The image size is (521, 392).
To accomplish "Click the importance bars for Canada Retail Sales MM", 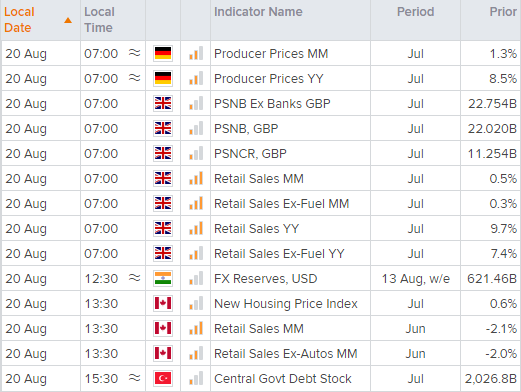I will 196,328.
